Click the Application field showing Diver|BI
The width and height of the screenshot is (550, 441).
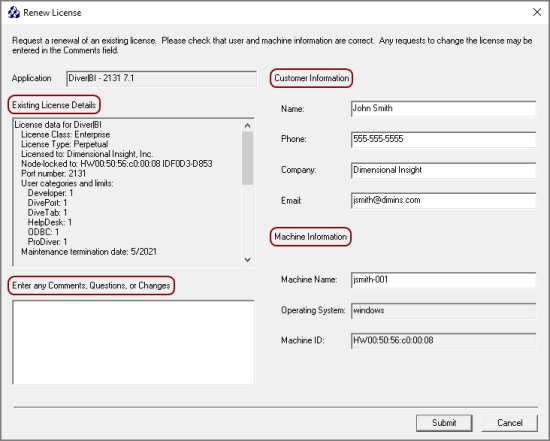[161, 79]
